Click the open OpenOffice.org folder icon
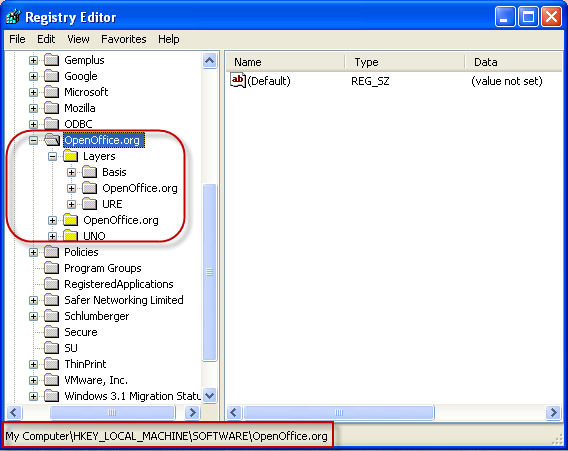Image resolution: width=568 pixels, height=451 pixels. [52, 140]
